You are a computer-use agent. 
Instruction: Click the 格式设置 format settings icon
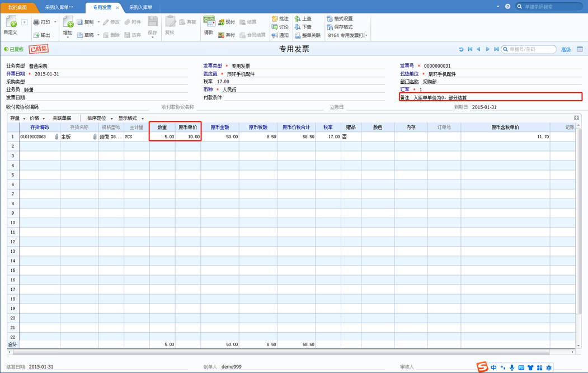[330, 18]
